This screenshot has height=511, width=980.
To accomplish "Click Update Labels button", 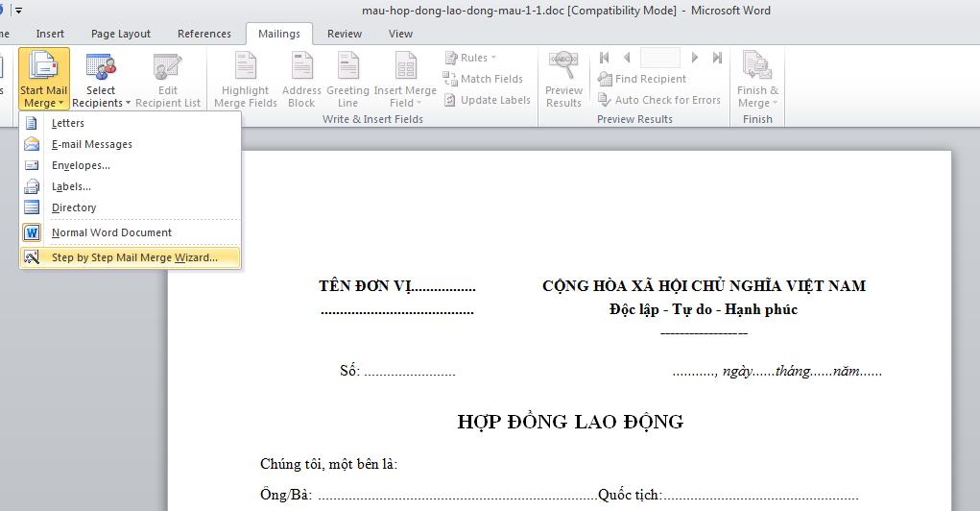I will tap(487, 100).
